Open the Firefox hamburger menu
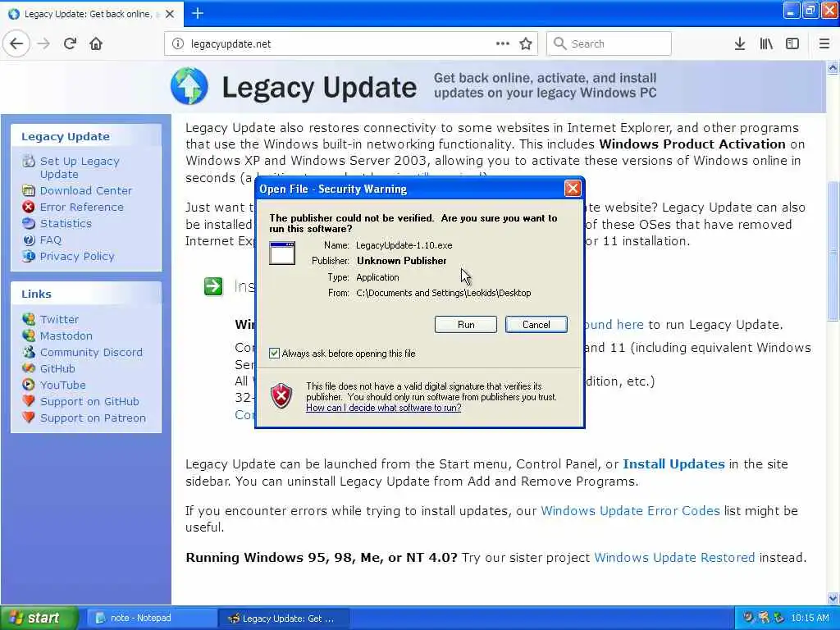 pyautogui.click(x=824, y=44)
